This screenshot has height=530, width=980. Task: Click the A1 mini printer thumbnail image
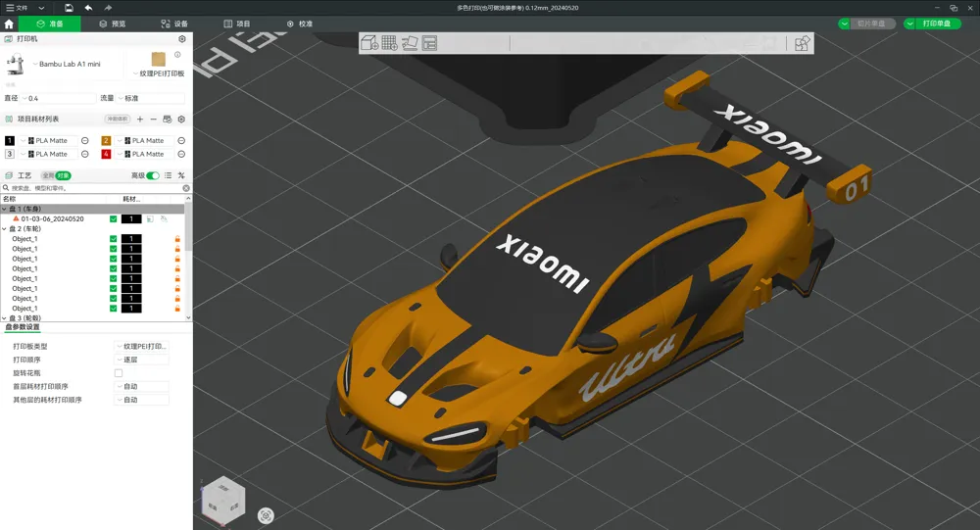[x=15, y=64]
